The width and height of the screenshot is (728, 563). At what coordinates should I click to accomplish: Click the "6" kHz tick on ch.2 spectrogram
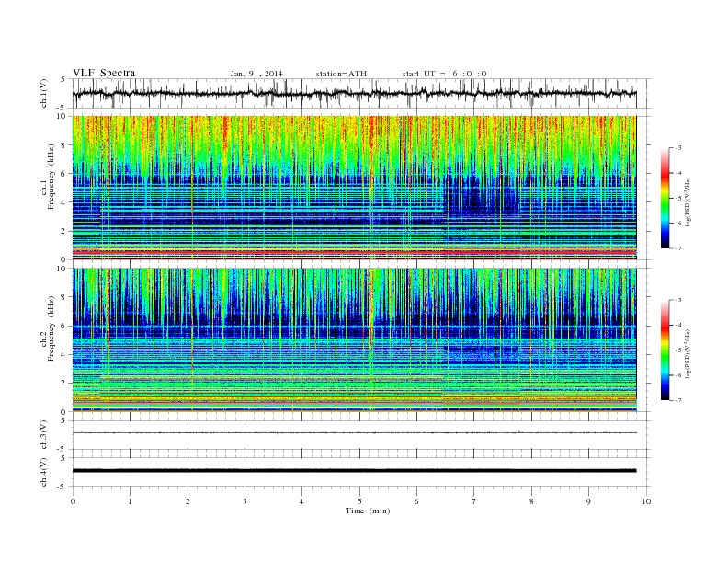tap(64, 326)
